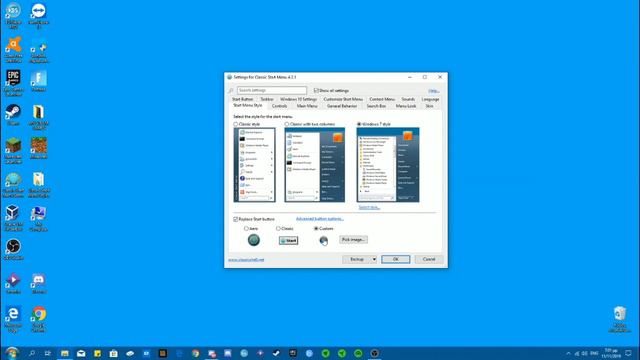Open the VirtualBox desktop icon
Image resolution: width=640 pixels, height=360 pixels.
13,218
